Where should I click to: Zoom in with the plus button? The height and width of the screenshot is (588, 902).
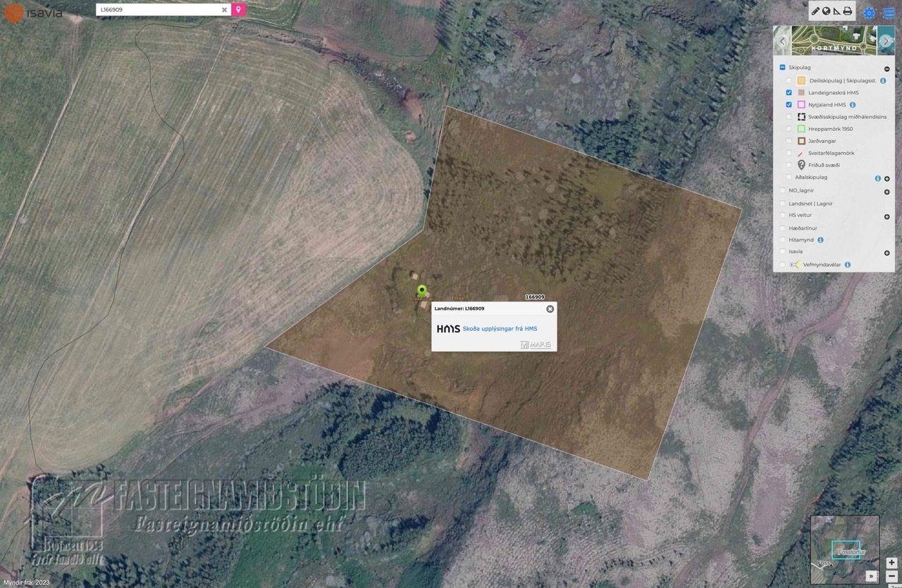891,563
